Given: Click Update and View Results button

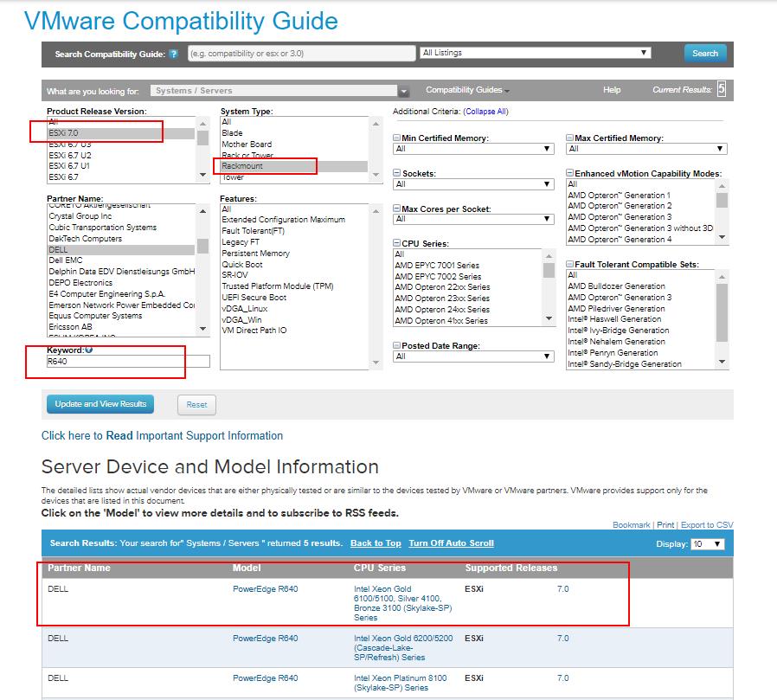Looking at the screenshot, I should point(100,404).
